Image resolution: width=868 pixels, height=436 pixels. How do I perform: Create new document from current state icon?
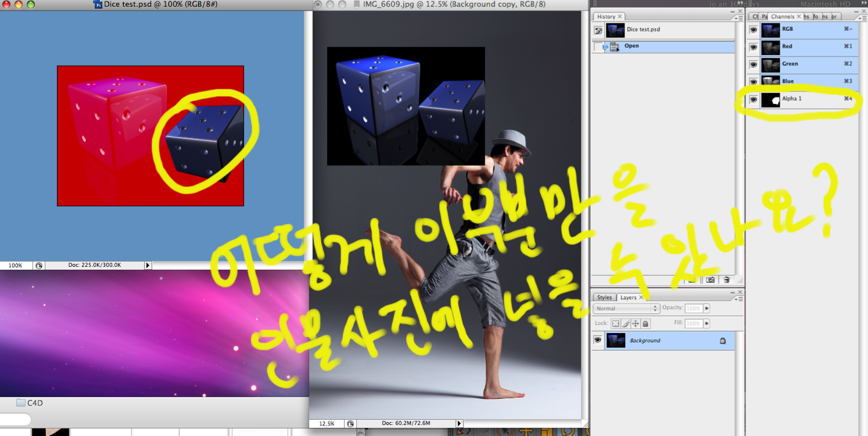(x=692, y=280)
